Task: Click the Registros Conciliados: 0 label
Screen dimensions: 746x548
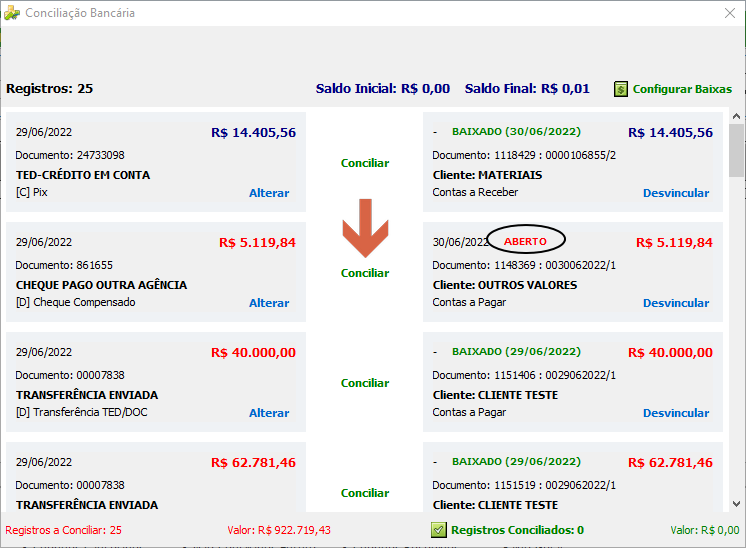Action: click(x=518, y=530)
